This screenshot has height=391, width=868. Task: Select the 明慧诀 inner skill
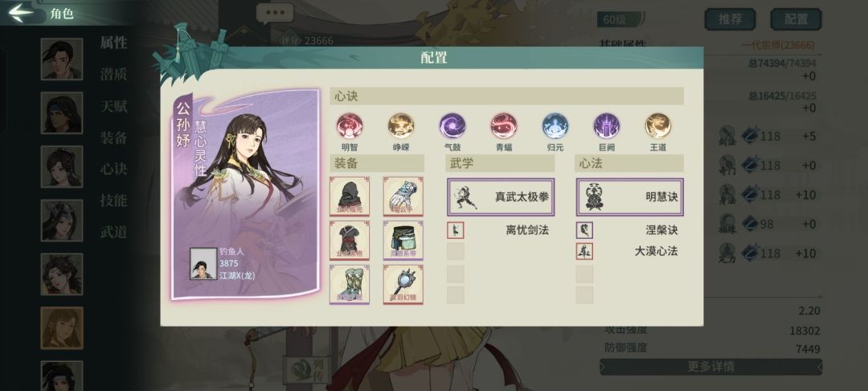click(x=630, y=196)
